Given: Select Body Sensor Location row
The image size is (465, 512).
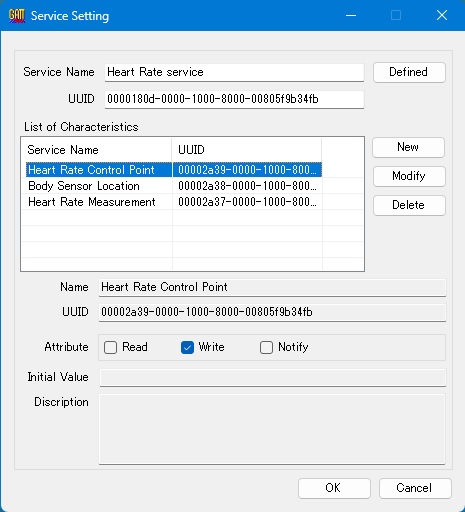Looking at the screenshot, I should [x=174, y=186].
